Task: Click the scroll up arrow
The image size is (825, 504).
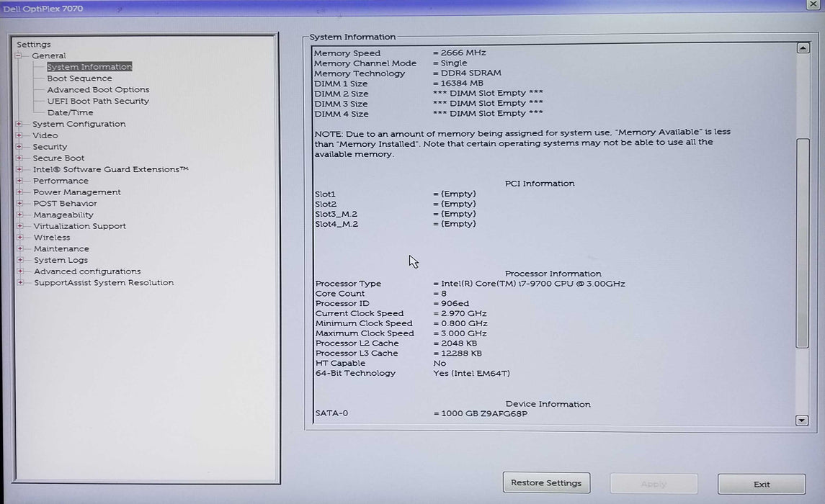Action: pyautogui.click(x=803, y=48)
